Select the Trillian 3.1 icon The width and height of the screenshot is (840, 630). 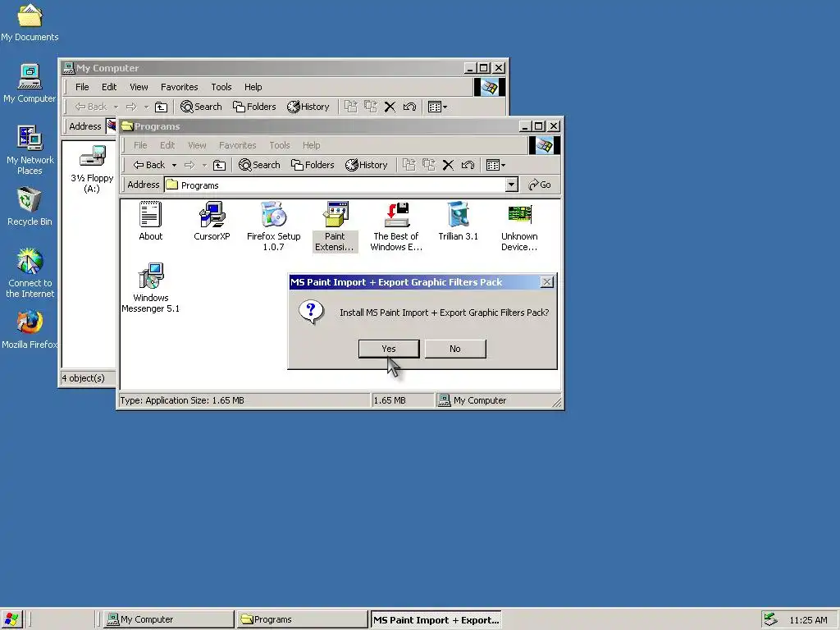tap(458, 221)
